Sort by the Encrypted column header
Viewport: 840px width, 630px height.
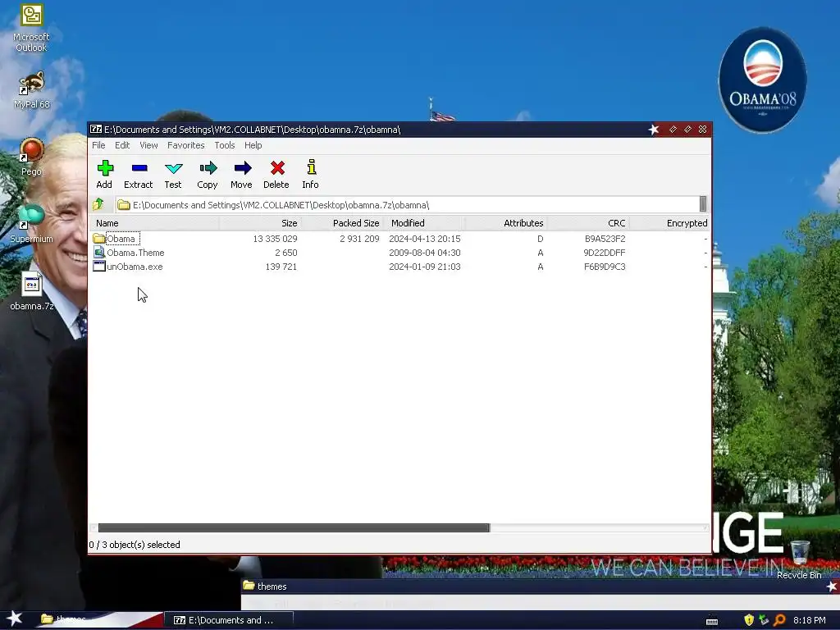669,223
